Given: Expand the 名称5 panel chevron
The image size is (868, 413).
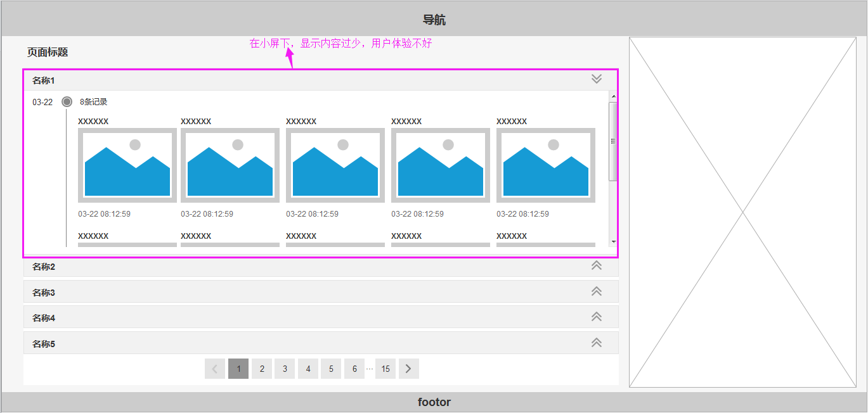Looking at the screenshot, I should point(596,343).
